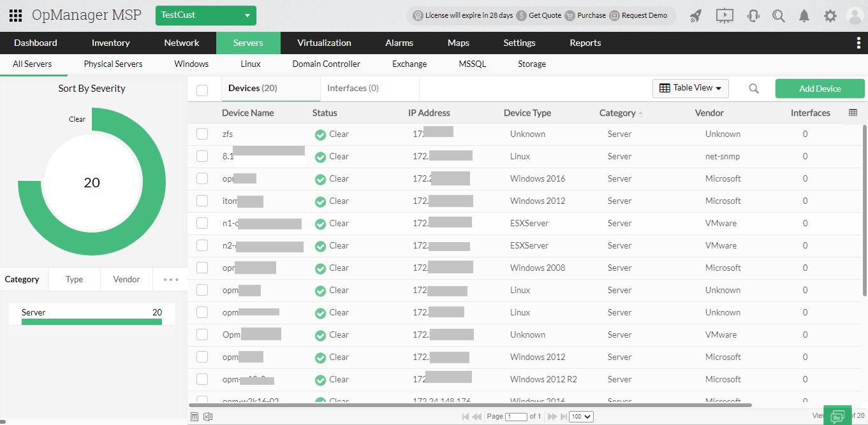Click the Server category green bar
The image size is (868, 425).
coord(92,322)
